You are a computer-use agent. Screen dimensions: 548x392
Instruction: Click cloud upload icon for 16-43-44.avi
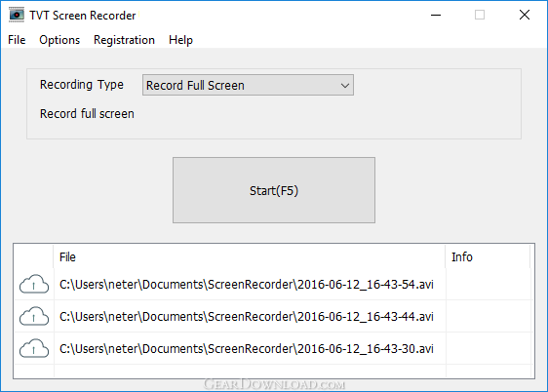pos(34,316)
